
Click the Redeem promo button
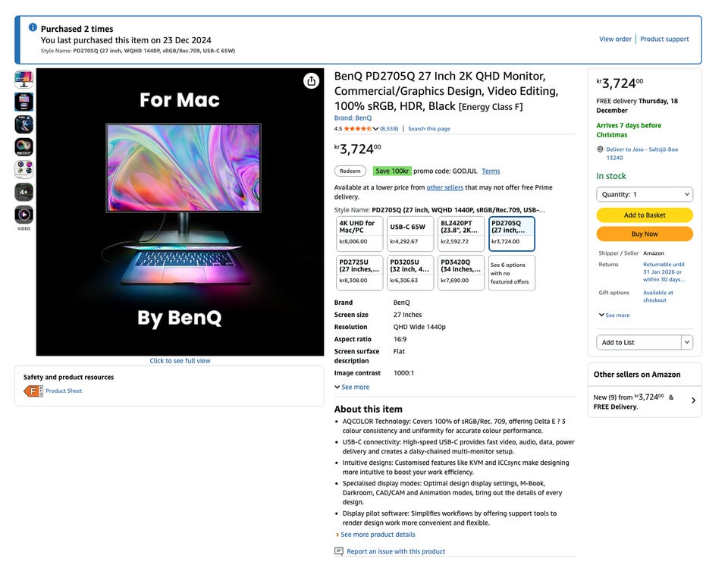pyautogui.click(x=350, y=171)
